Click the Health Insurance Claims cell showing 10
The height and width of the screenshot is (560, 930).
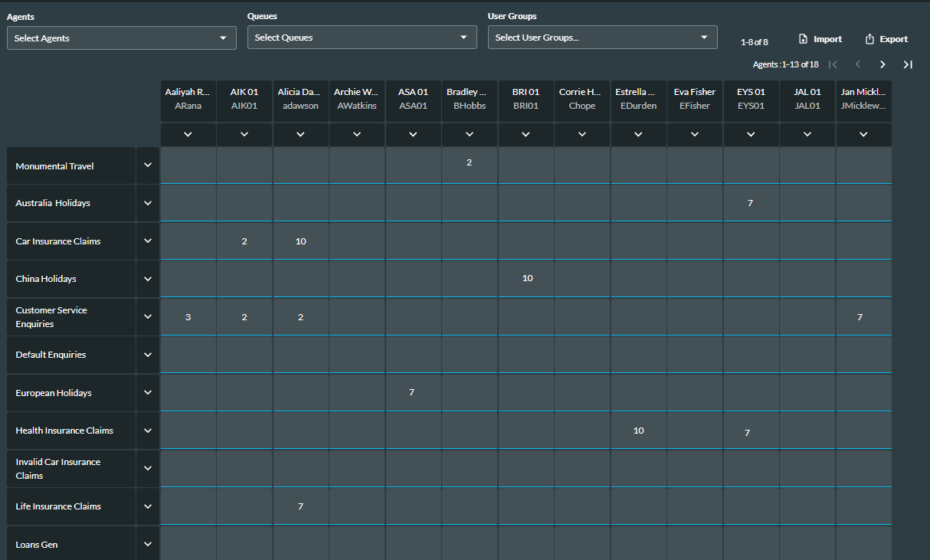(638, 431)
